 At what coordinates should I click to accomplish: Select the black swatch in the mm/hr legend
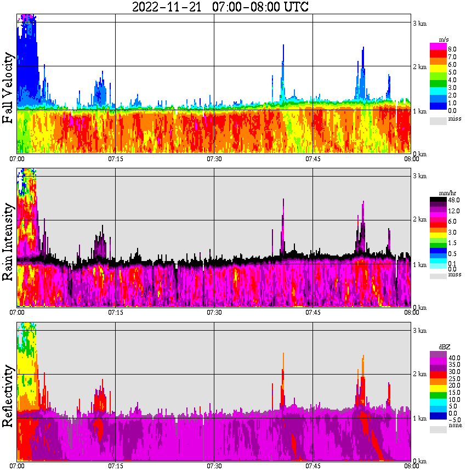tap(438, 200)
